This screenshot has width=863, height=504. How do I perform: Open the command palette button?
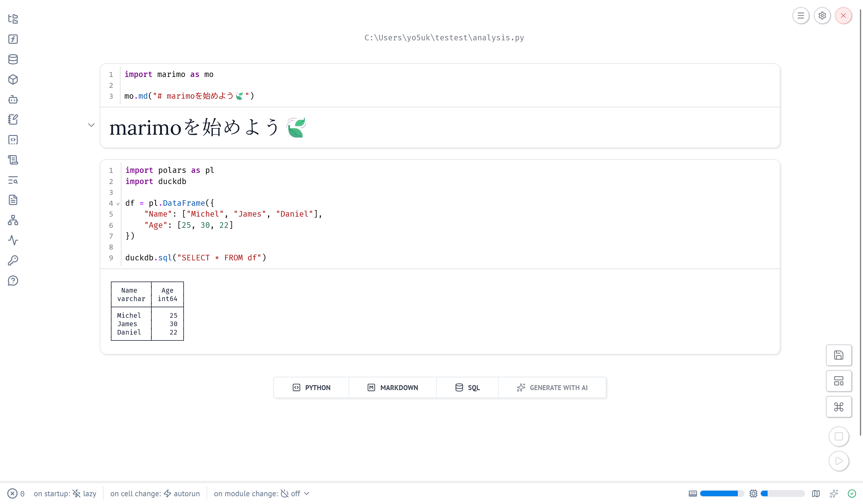838,407
